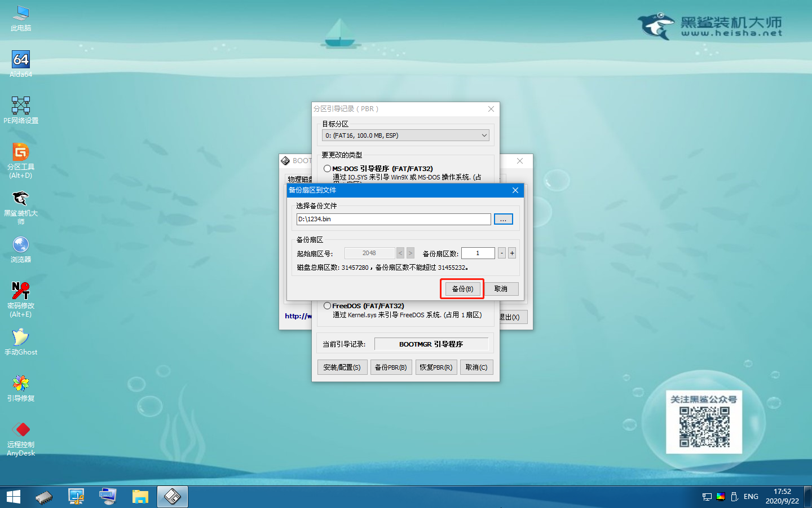Expand the 目标分区 dropdown
The width and height of the screenshot is (812, 508).
(x=405, y=135)
